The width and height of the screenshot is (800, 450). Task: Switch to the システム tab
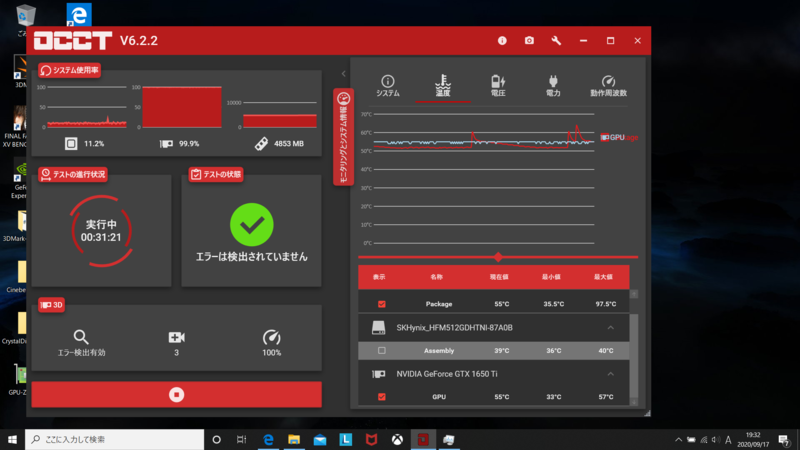point(388,86)
